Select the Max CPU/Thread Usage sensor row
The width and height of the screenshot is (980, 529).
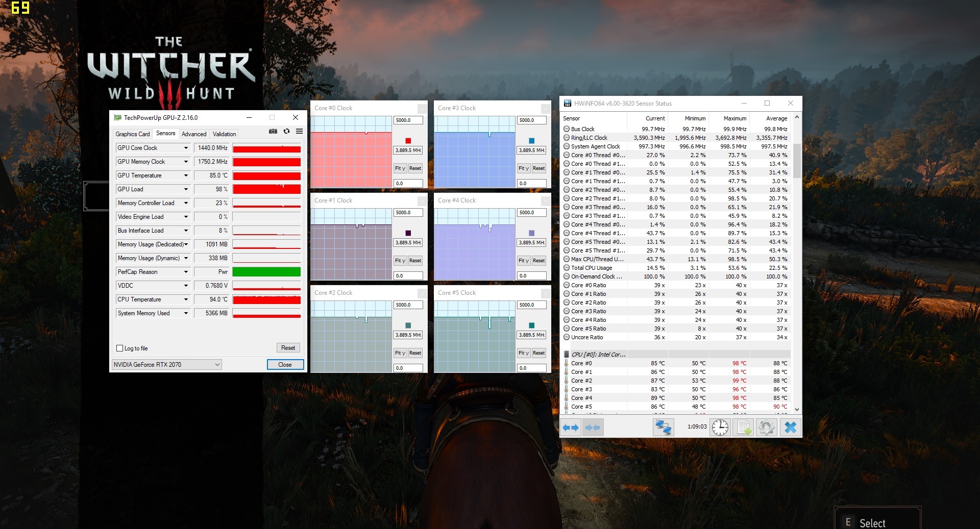(x=676, y=259)
